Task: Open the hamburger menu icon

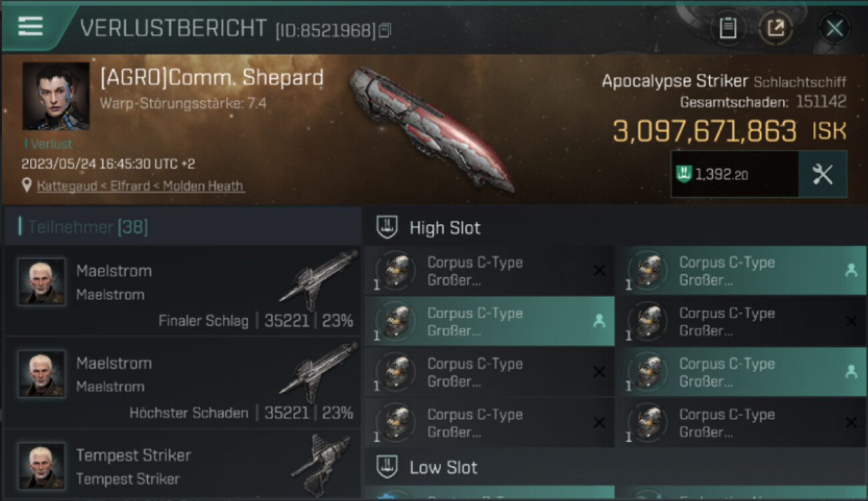Action: pyautogui.click(x=31, y=26)
